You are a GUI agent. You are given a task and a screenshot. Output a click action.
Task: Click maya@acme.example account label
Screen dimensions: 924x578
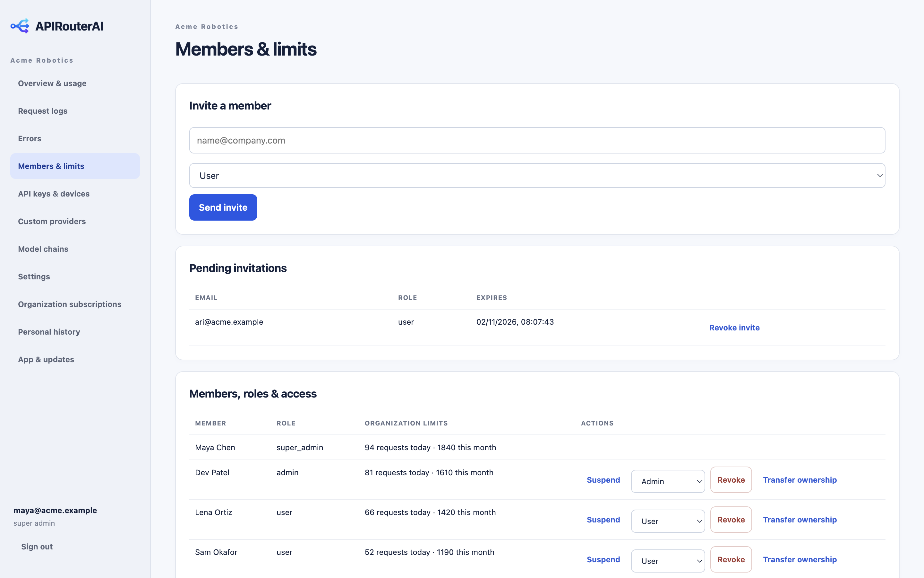coord(56,510)
